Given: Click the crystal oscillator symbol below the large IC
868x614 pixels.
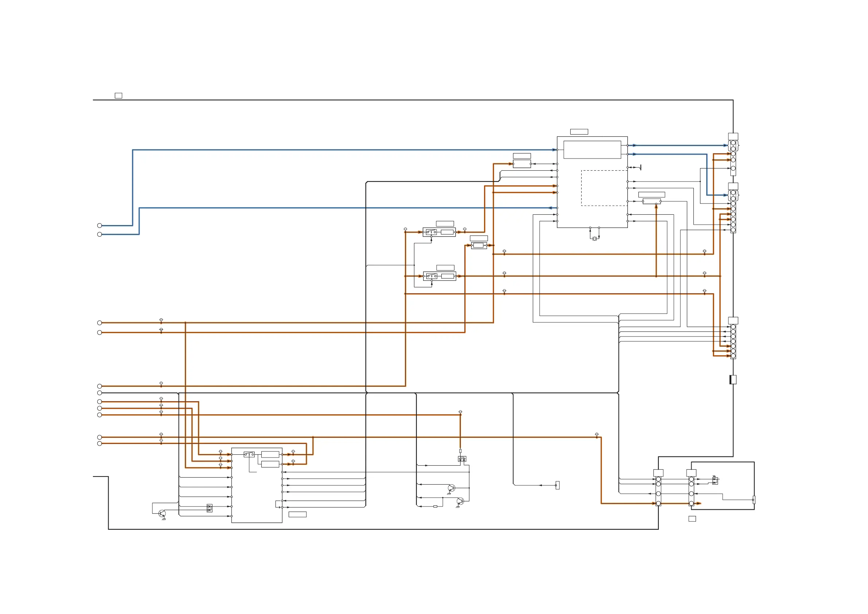Looking at the screenshot, I should tap(594, 239).
